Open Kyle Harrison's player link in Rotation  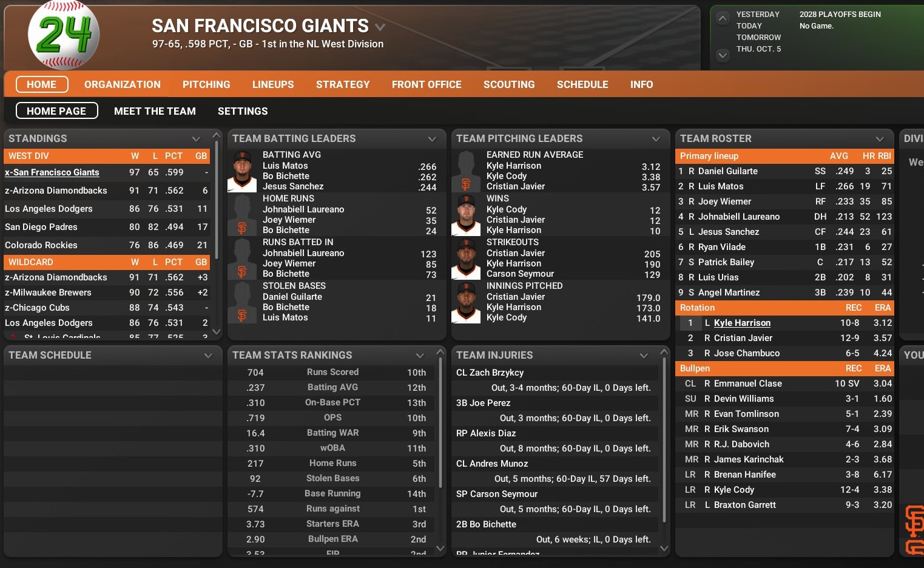point(742,323)
